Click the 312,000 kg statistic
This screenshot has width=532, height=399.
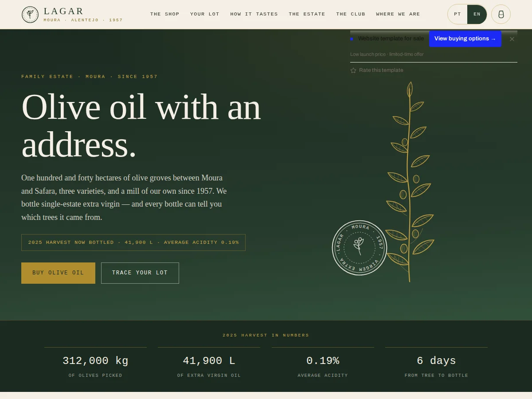[95, 361]
